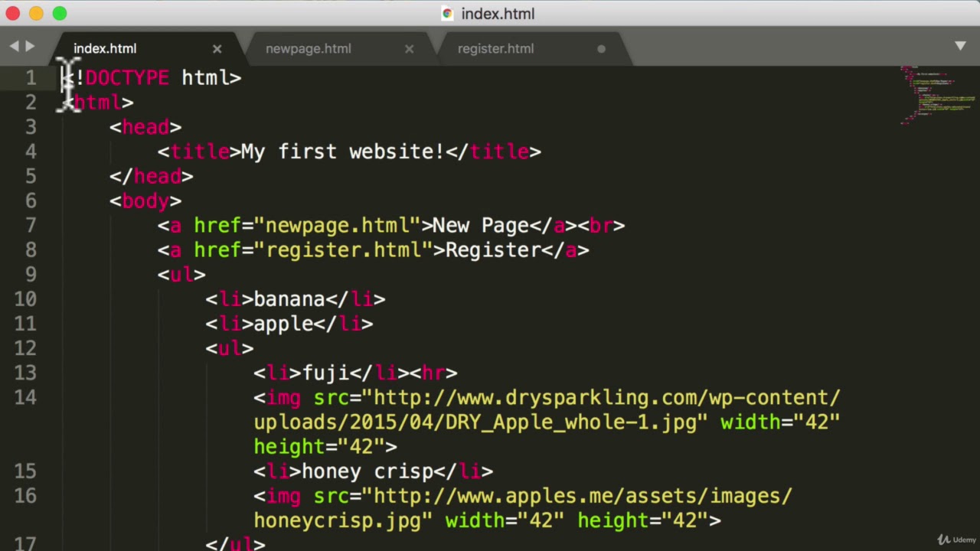The image size is (980, 551).
Task: Click the text 'My first website!'
Action: (343, 152)
